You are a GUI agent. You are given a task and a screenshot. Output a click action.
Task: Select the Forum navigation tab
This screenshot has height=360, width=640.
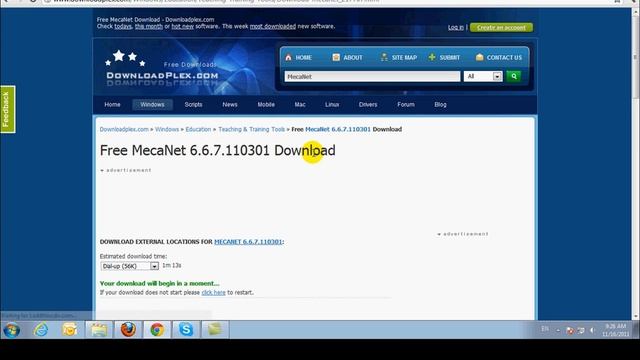point(406,104)
